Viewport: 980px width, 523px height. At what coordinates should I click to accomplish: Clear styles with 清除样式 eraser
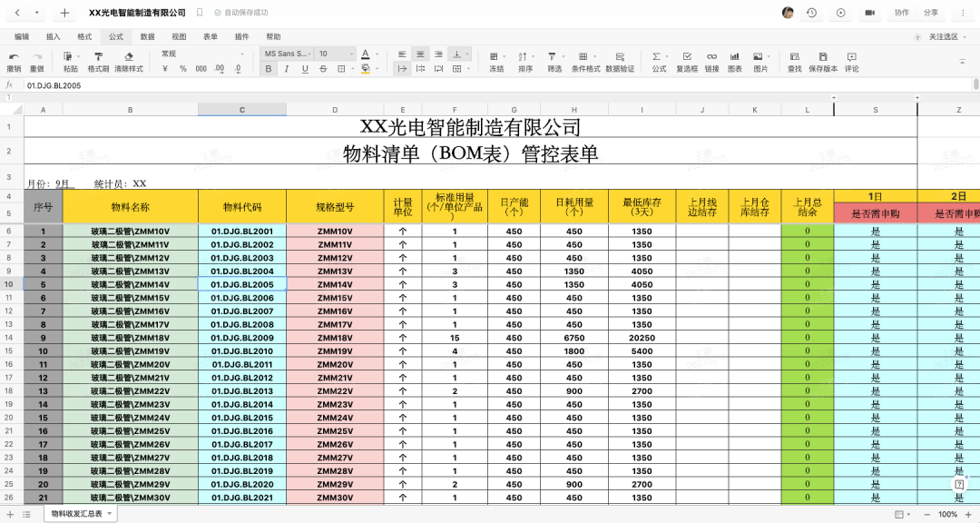[129, 62]
